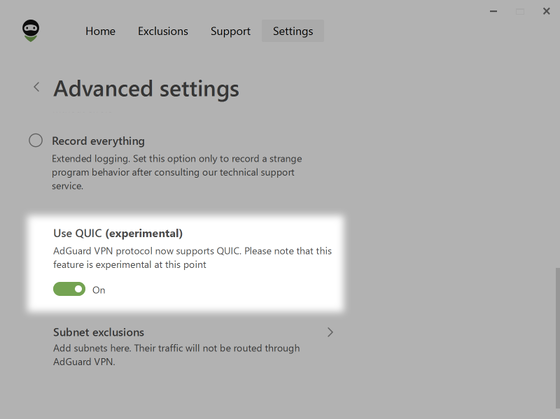Minimize the AdGuard VPN window
Image resolution: width=560 pixels, height=419 pixels.
click(494, 11)
